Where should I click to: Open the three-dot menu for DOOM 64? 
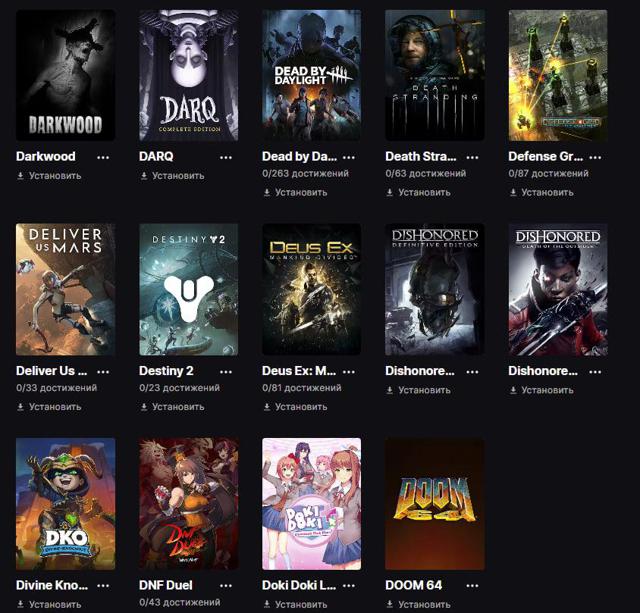pyautogui.click(x=472, y=586)
